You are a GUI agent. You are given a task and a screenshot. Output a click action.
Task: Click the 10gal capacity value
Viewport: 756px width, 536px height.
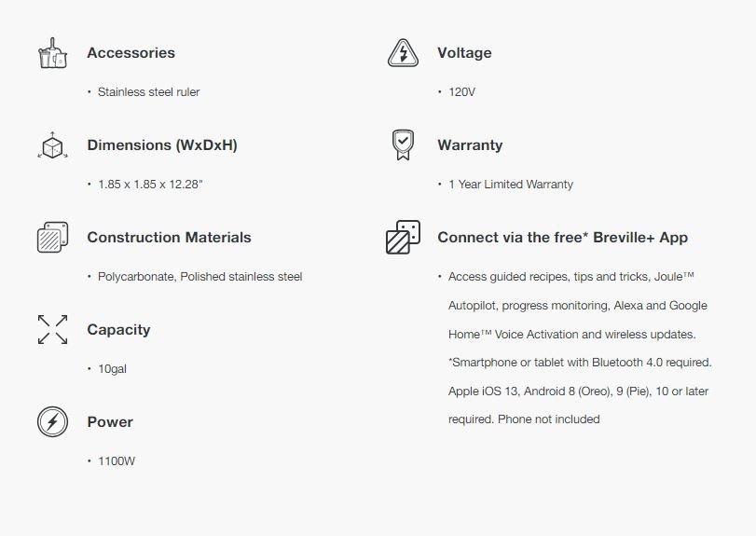tap(113, 369)
